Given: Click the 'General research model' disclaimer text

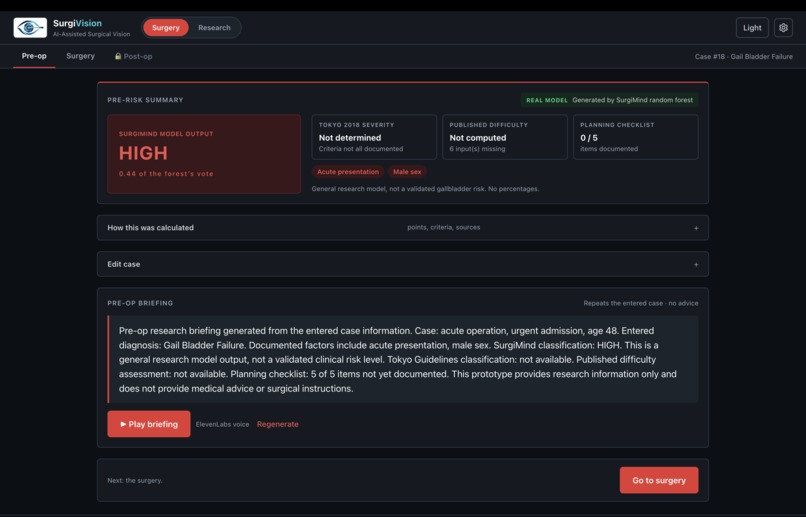Looking at the screenshot, I should (x=425, y=189).
